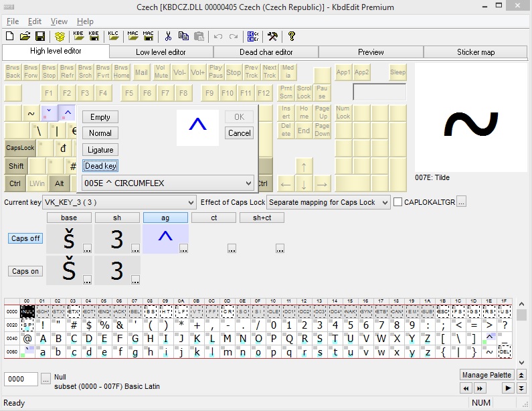Click Cancel in the mapping popup

coord(239,133)
